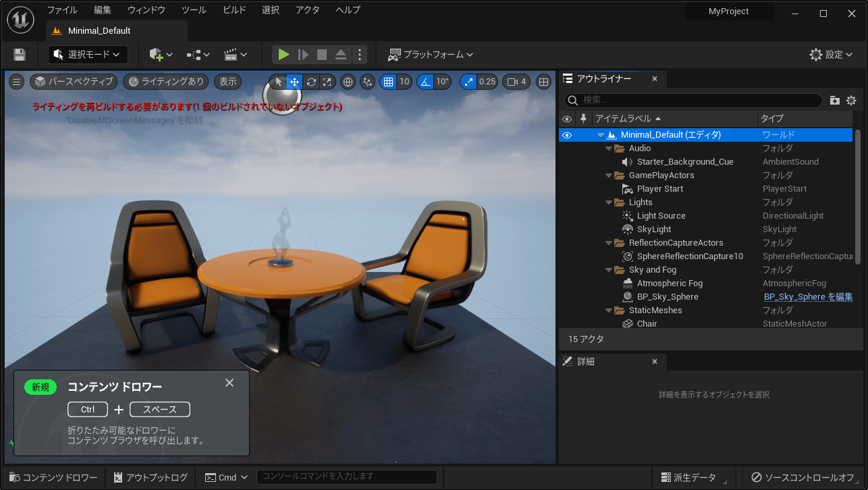Open the アクタ menu
This screenshot has width=868, height=490.
click(x=308, y=10)
